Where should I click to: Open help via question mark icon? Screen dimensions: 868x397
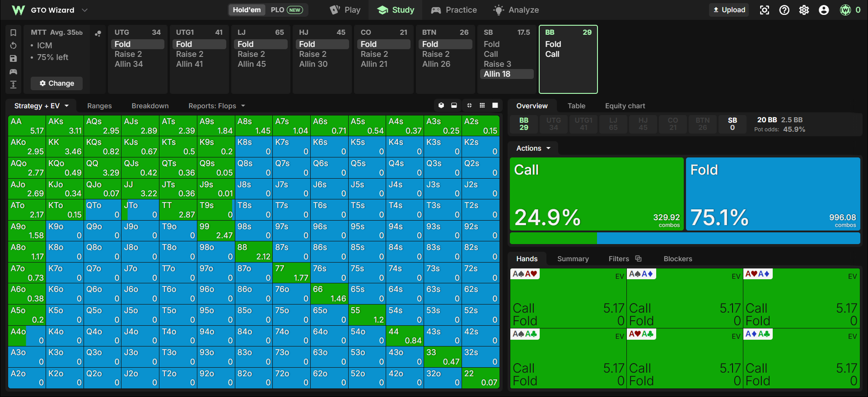tap(784, 10)
